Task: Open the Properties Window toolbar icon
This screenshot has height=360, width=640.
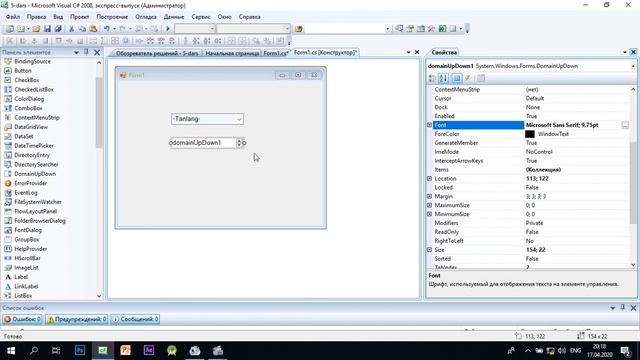Action: [x=410, y=29]
